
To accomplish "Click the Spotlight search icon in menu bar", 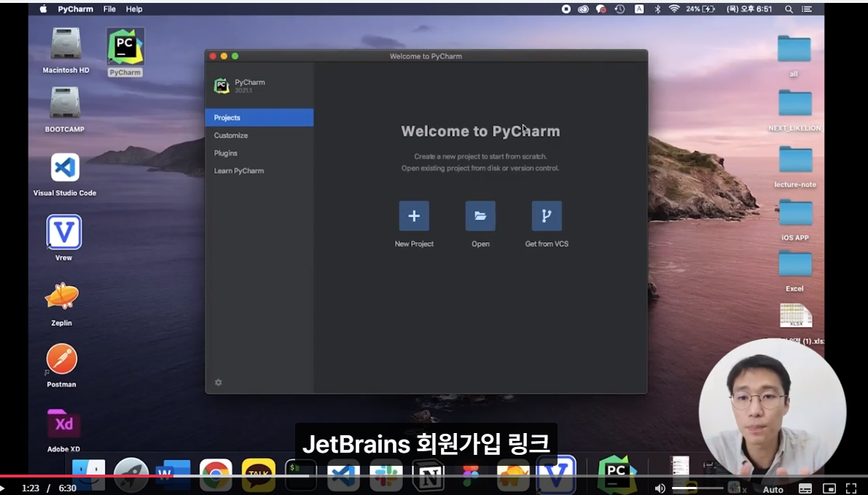I will [789, 9].
